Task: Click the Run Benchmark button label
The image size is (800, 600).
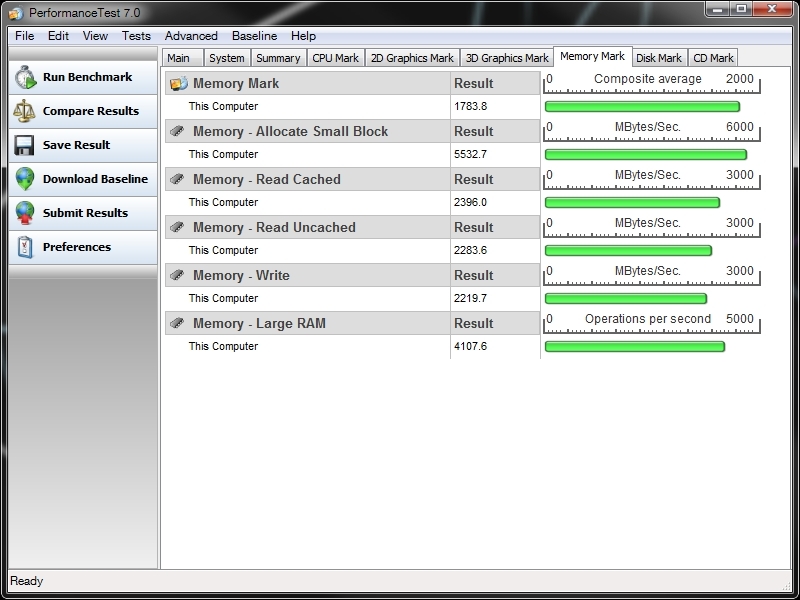Action: point(87,77)
